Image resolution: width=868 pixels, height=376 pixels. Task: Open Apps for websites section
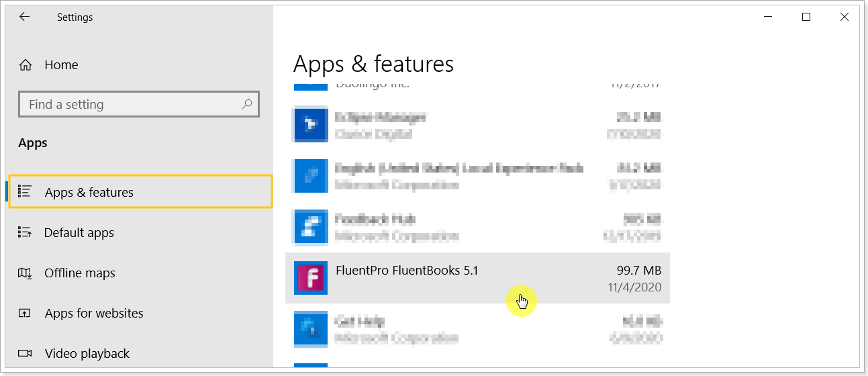point(140,313)
